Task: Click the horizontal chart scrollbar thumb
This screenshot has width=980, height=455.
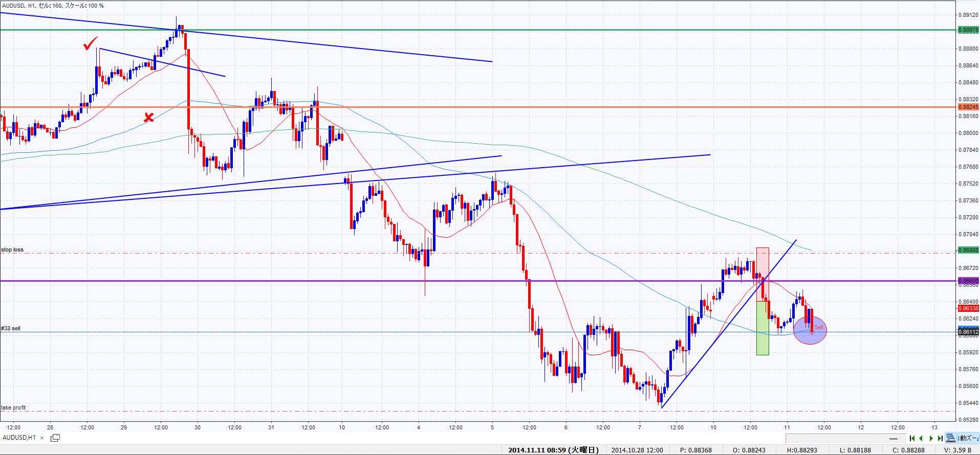Action: [894, 439]
